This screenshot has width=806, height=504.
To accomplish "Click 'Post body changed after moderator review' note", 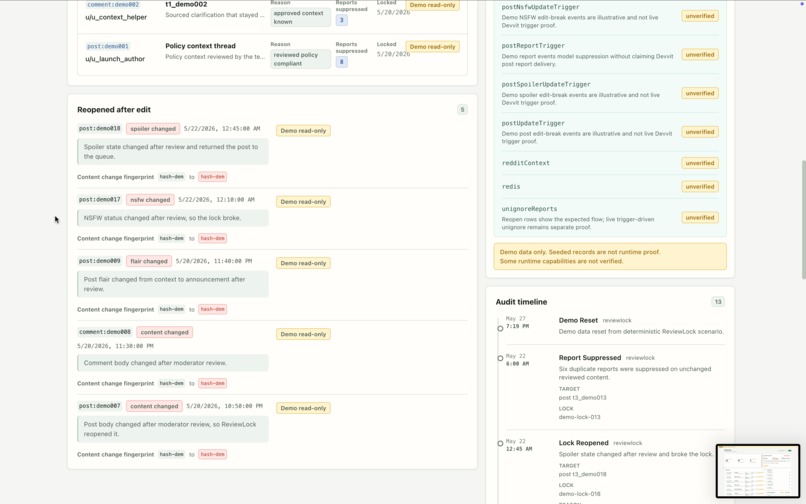I will [x=173, y=429].
